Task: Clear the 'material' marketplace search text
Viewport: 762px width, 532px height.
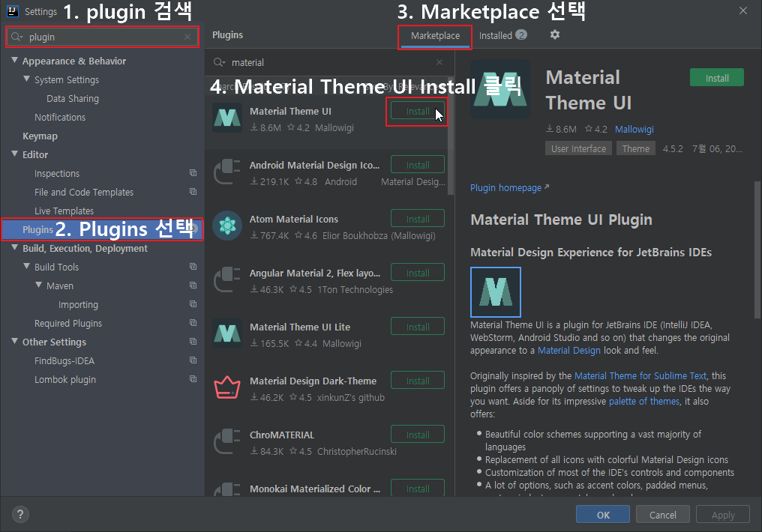Action: point(439,62)
